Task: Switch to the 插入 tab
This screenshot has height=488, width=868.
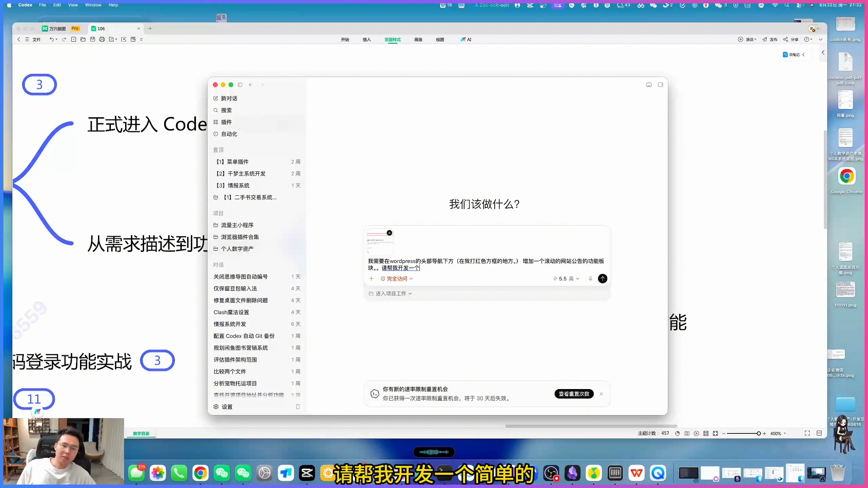Action: tap(367, 40)
